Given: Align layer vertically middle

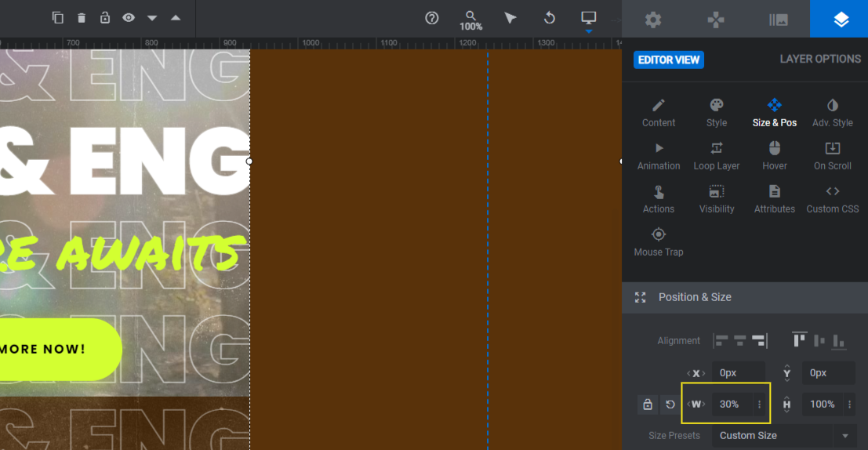Looking at the screenshot, I should click(820, 340).
